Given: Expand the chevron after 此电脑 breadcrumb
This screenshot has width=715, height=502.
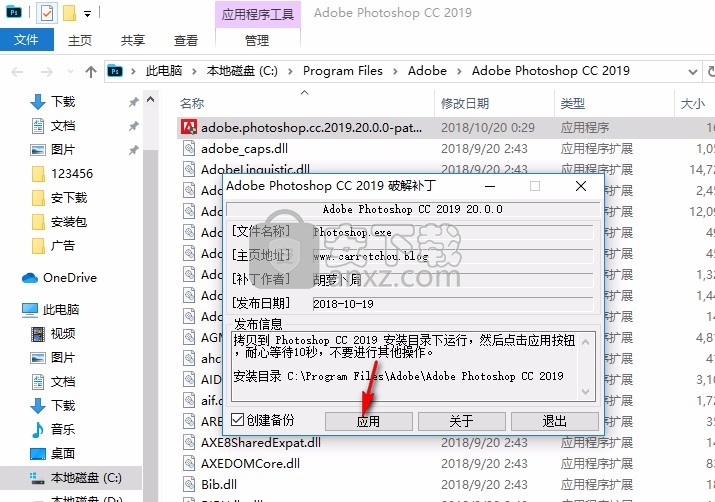Looking at the screenshot, I should [194, 71].
